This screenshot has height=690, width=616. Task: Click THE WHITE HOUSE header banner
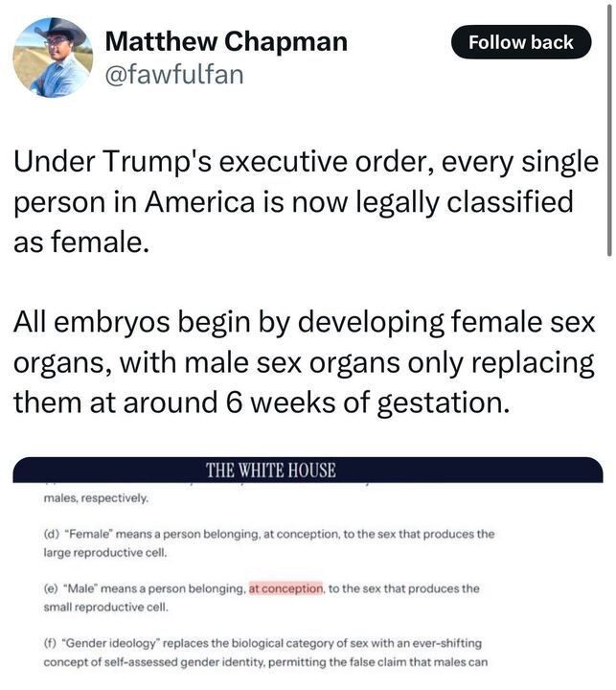[x=270, y=471]
